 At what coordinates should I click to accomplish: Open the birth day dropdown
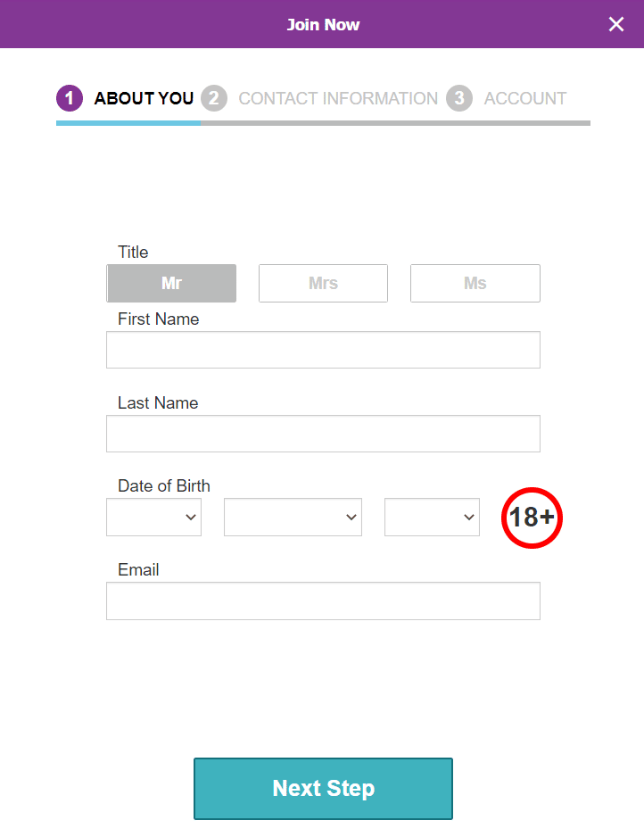[153, 518]
